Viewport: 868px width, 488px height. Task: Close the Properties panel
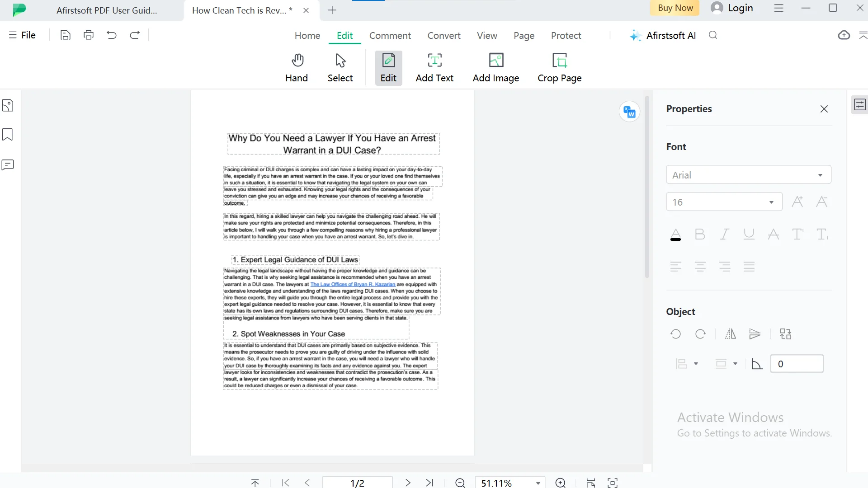click(x=824, y=109)
